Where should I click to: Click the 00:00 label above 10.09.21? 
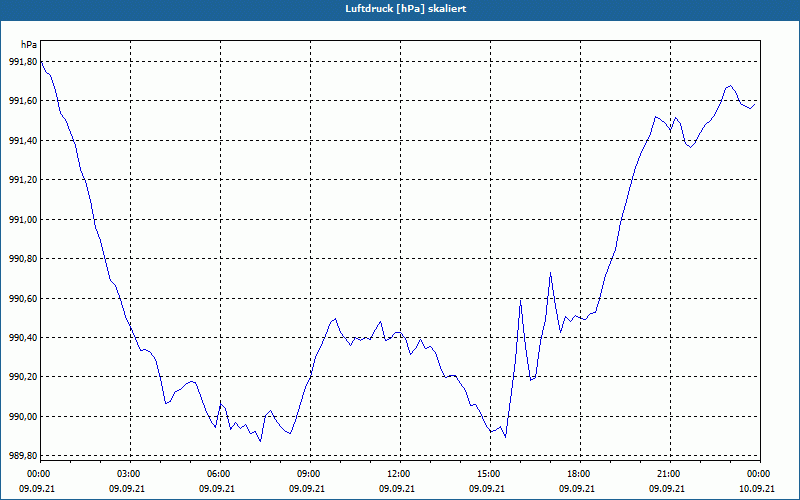pos(760,474)
